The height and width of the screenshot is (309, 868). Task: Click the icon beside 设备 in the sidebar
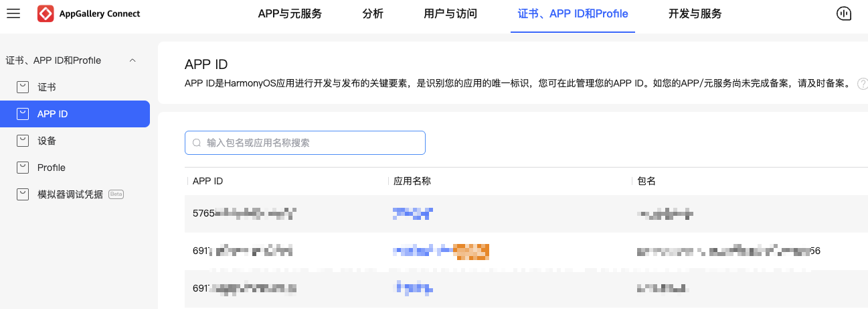pyautogui.click(x=23, y=141)
